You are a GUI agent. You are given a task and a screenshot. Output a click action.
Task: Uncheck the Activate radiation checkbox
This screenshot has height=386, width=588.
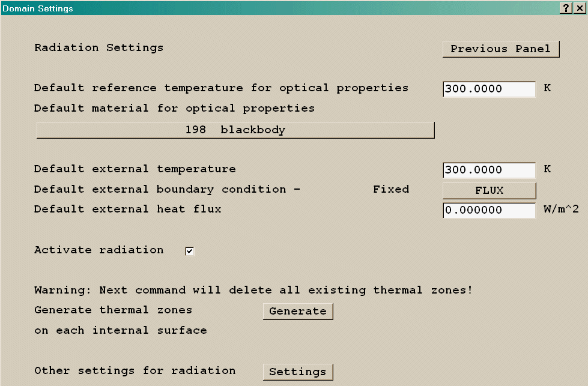point(190,252)
